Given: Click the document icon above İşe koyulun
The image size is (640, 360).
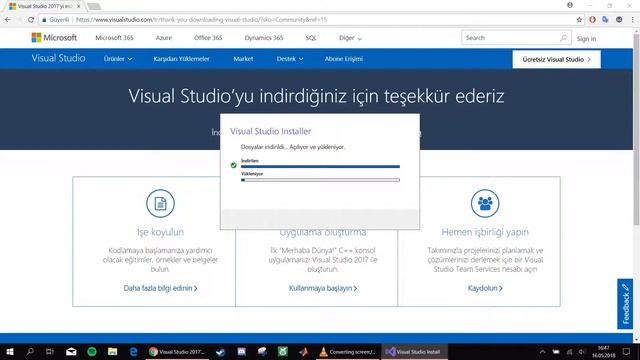Looking at the screenshot, I should pos(160,203).
